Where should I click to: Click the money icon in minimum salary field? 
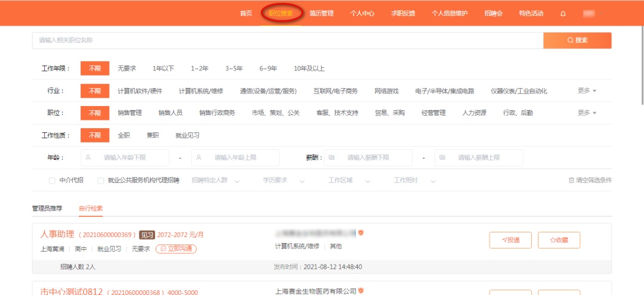[x=331, y=158]
